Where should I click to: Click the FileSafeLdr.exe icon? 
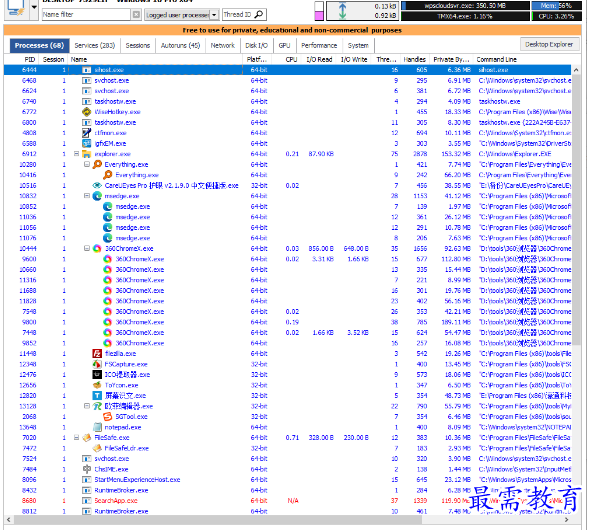point(97,448)
